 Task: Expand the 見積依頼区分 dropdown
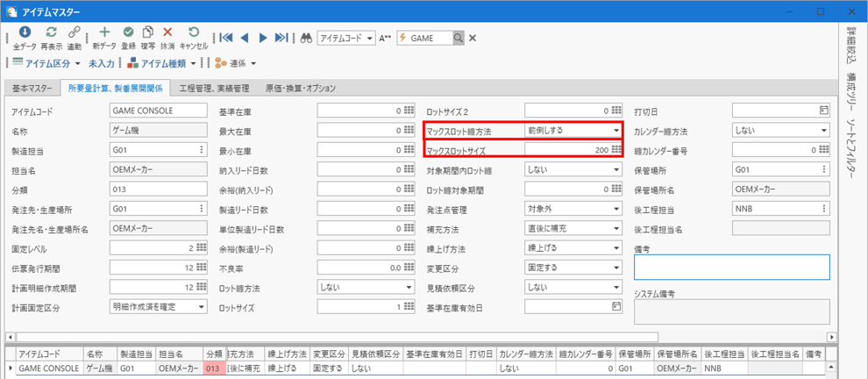pyautogui.click(x=616, y=287)
